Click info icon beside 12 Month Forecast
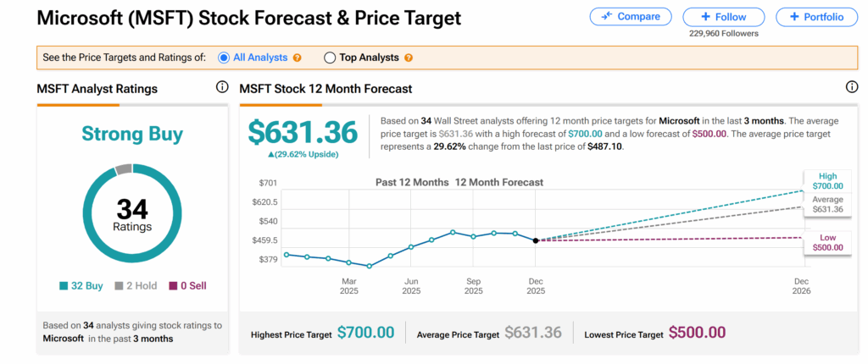The image size is (868, 364). click(x=852, y=87)
